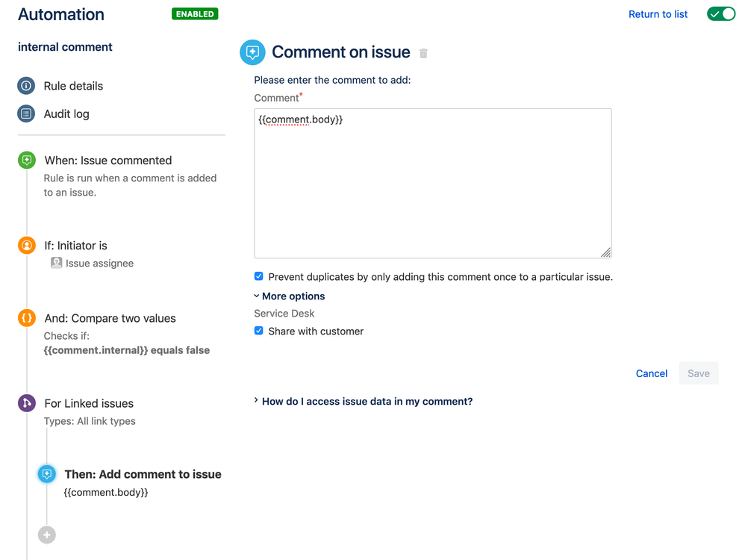Image resolution: width=745 pixels, height=560 pixels.
Task: Delete the Comment on issue action via trash icon
Action: click(423, 53)
